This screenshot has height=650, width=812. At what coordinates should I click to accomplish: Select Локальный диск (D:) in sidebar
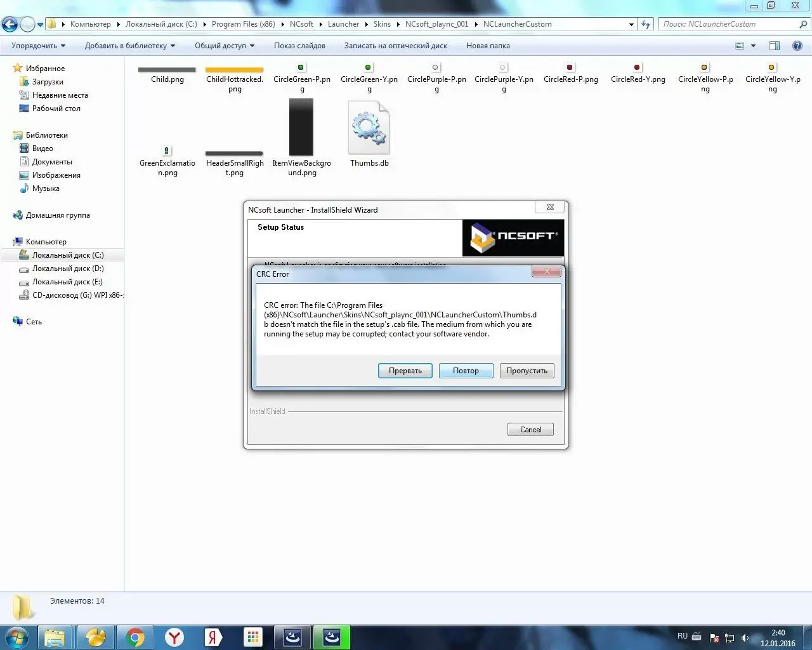pos(68,269)
